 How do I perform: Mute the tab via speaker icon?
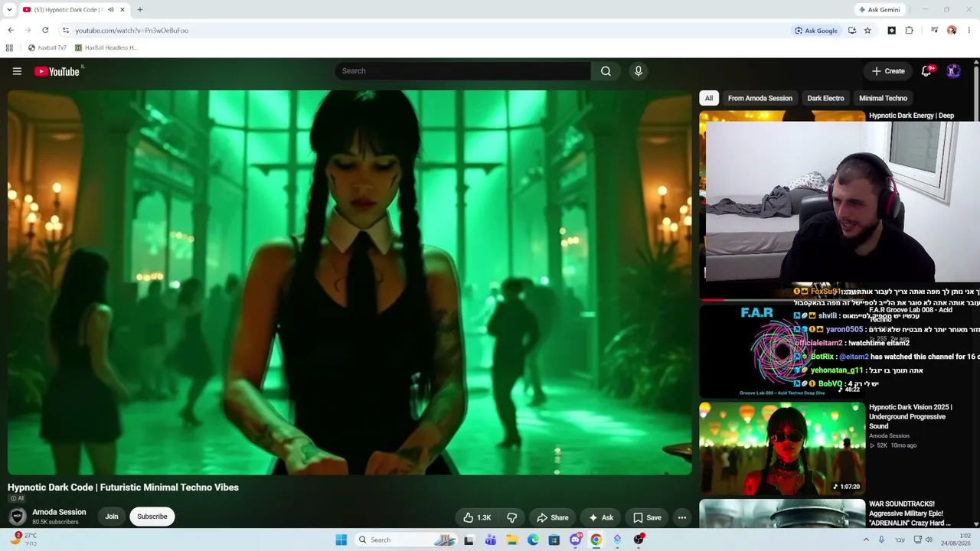[x=110, y=10]
